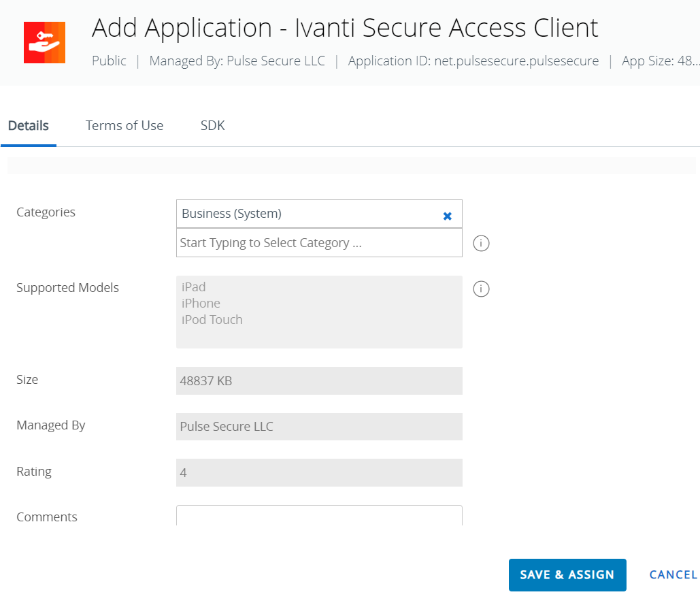
Task: Click the Managed By field
Action: pos(318,427)
